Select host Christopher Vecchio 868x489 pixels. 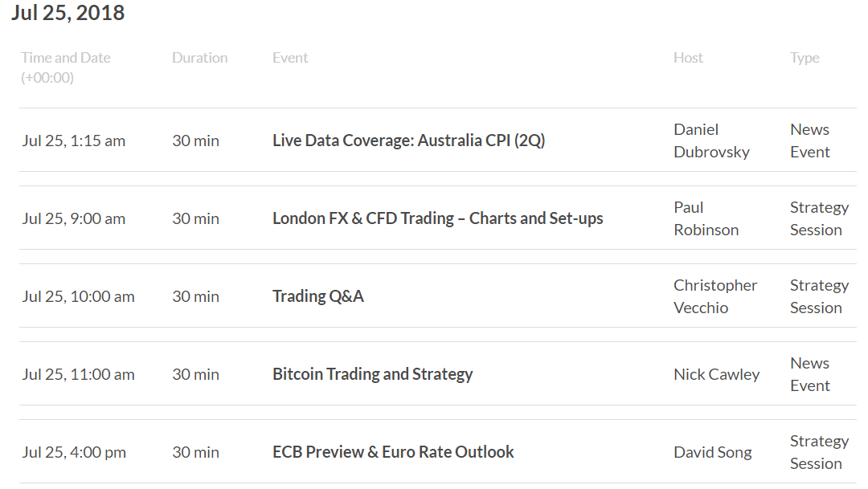[715, 296]
